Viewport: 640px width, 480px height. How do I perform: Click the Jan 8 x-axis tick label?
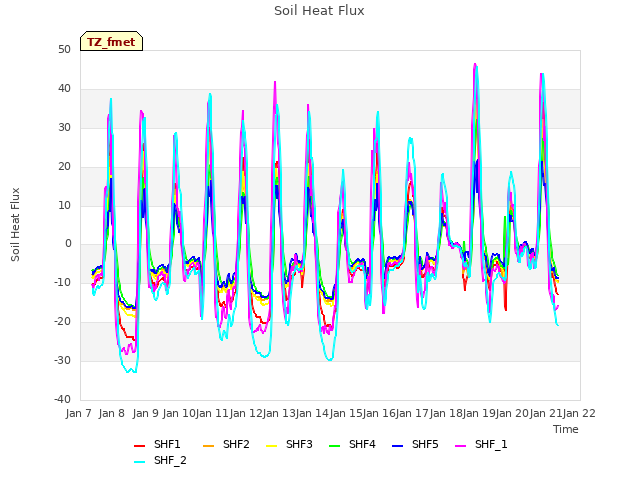[x=111, y=413]
